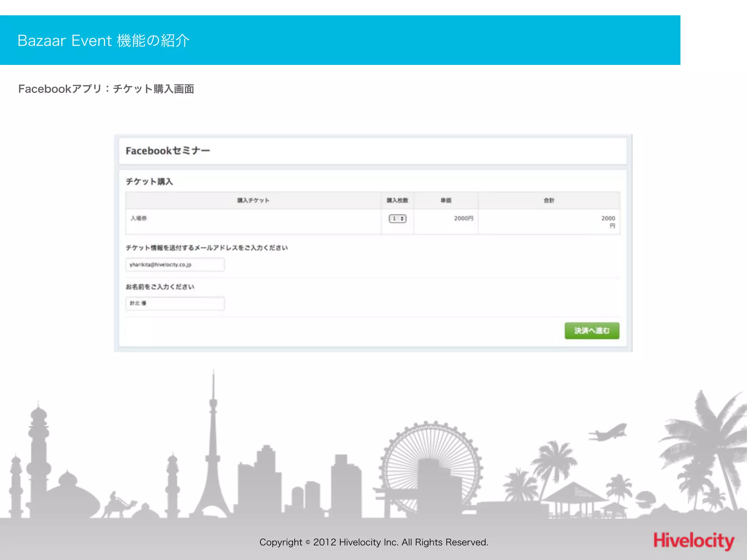Screen dimensions: 747x560
Task: Open the ticket quantity dropdown
Action: [397, 218]
